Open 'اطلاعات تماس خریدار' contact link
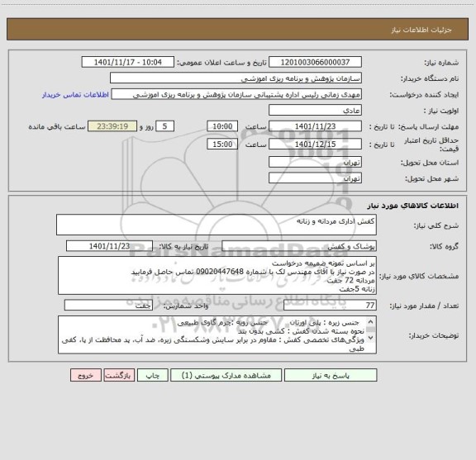This screenshot has width=476, height=460. click(75, 95)
